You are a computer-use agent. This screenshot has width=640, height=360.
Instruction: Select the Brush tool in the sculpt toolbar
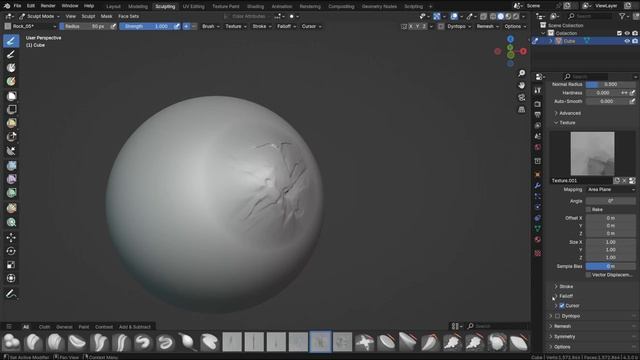pyautogui.click(x=11, y=41)
